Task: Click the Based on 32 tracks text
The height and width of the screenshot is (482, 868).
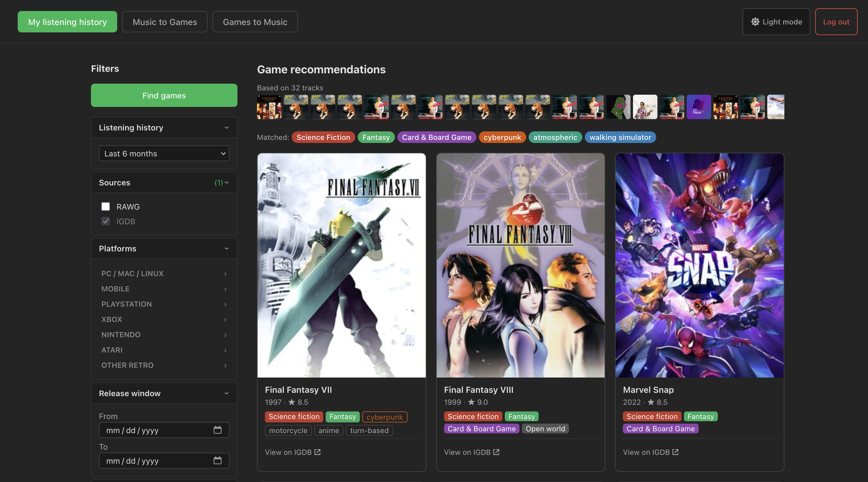Action: [290, 88]
